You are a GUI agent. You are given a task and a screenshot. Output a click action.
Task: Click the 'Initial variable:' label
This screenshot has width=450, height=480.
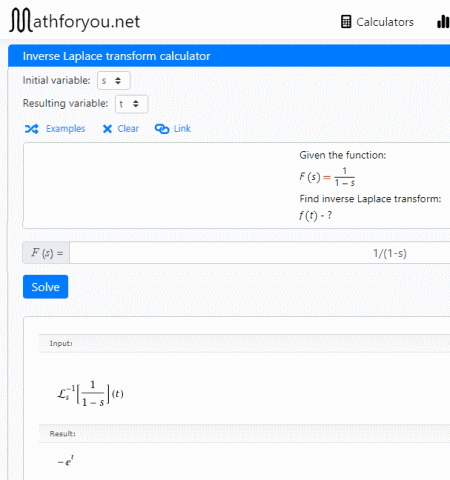coord(56,80)
